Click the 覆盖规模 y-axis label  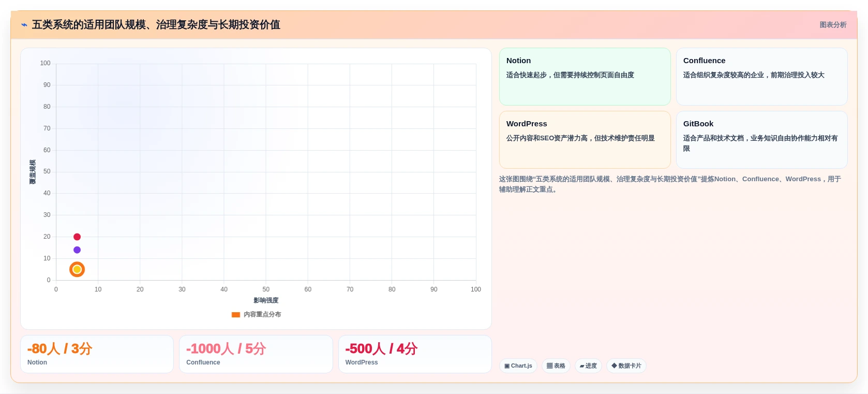(x=33, y=172)
